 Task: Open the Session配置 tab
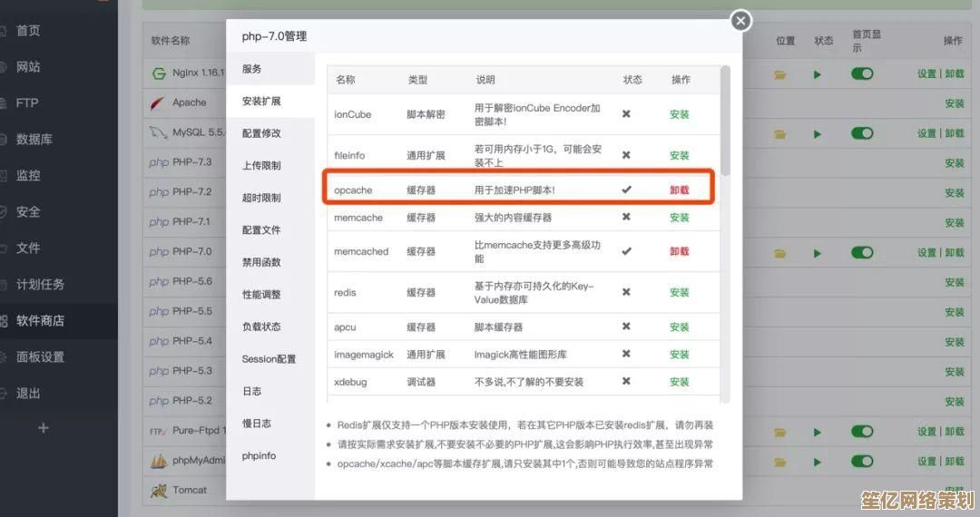click(269, 359)
